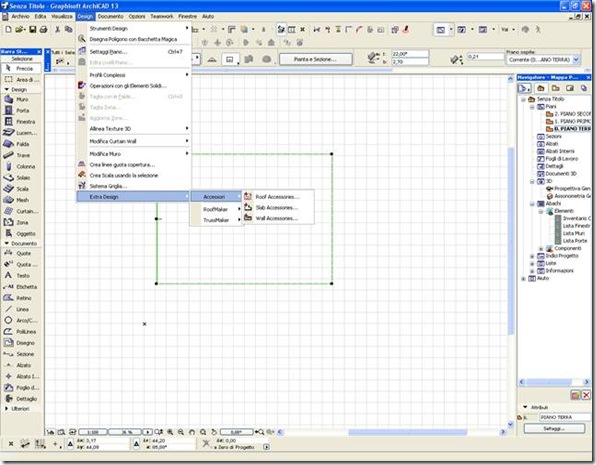This screenshot has height=465, width=596.
Task: Click the Print icon in toolbar
Action: coord(44,29)
